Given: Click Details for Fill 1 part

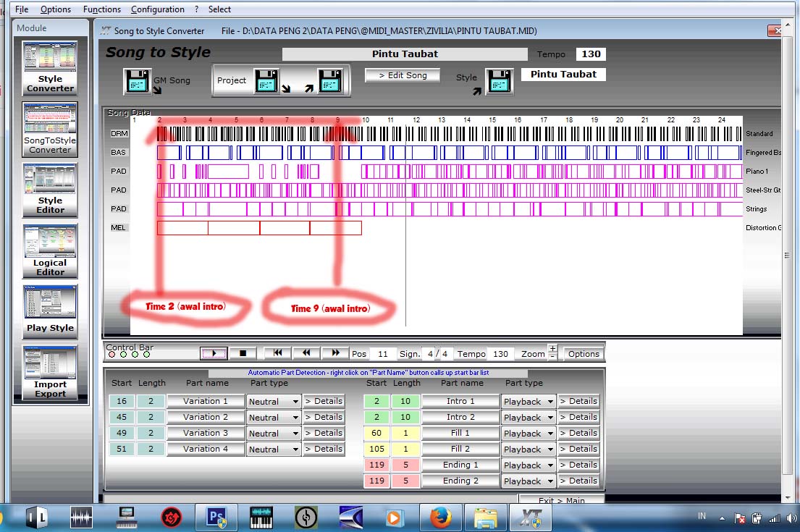Looking at the screenshot, I should (x=578, y=433).
